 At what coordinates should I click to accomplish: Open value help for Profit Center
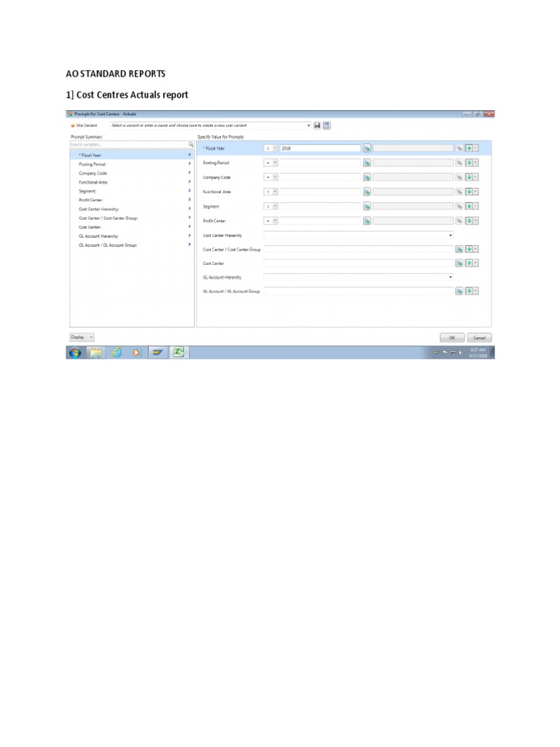pyautogui.click(x=367, y=221)
